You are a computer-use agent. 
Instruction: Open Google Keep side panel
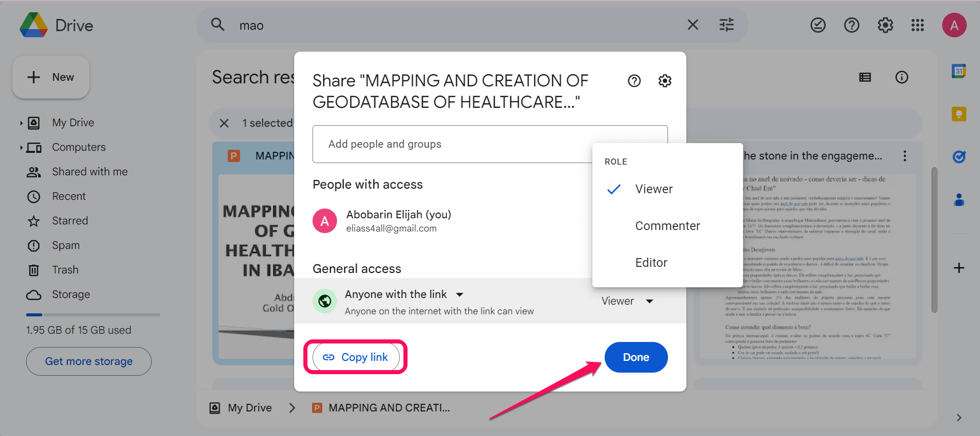(959, 113)
